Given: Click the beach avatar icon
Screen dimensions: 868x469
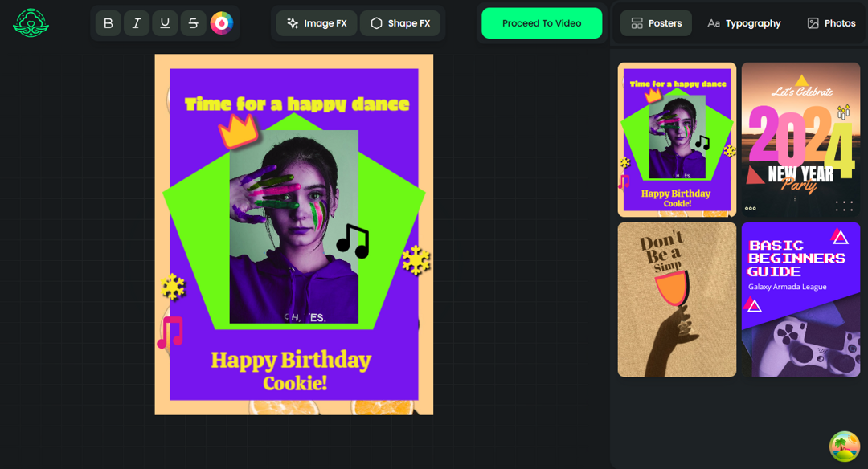Looking at the screenshot, I should (845, 447).
